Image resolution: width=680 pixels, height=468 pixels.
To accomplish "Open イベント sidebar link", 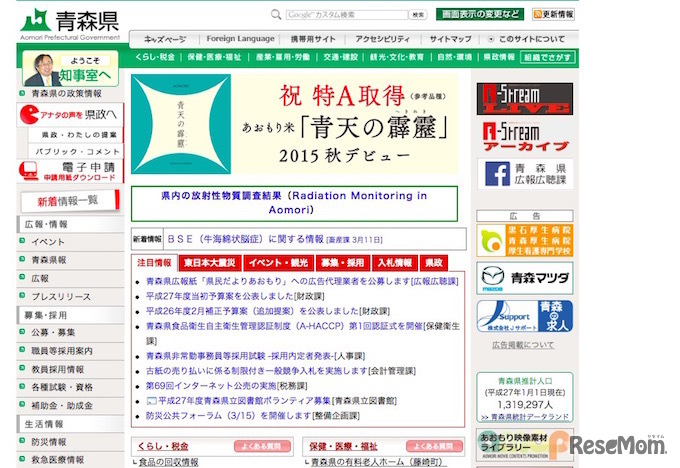I will pos(48,242).
